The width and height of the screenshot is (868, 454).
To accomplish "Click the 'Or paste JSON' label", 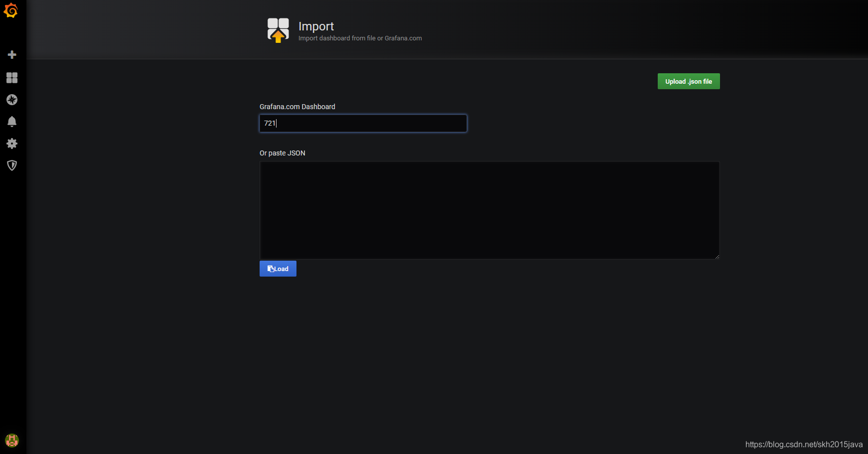I will [283, 153].
